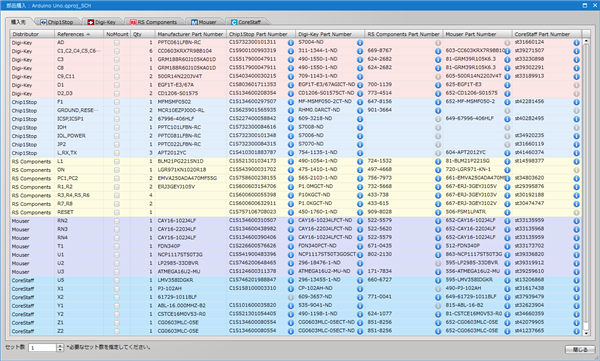This screenshot has height=361, width=600.
Task: Open Mouser info icon for 506-FSM1LPATR
Action: tap(507, 212)
